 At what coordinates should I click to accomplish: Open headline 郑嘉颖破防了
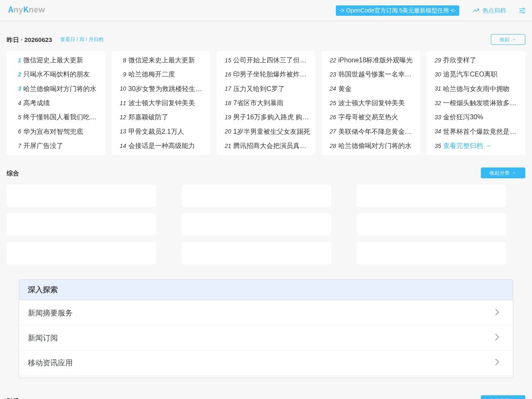pos(148,117)
